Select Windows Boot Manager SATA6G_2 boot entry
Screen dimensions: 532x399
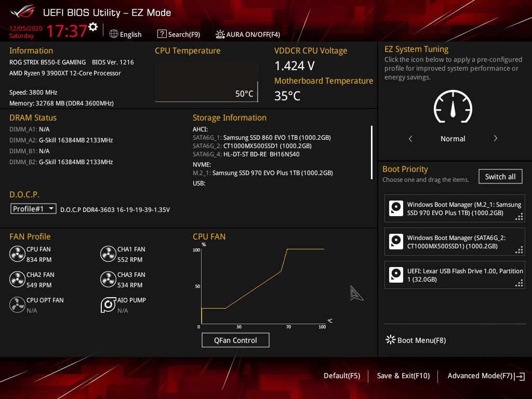455,242
